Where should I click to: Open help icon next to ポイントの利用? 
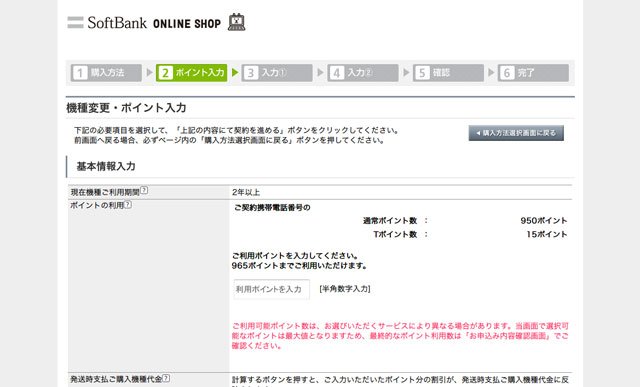point(128,204)
